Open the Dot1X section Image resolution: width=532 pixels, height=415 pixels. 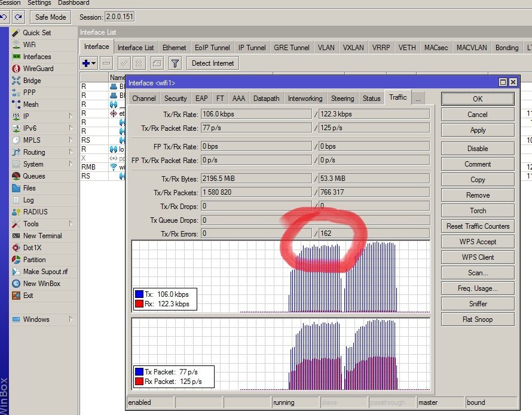click(x=32, y=248)
